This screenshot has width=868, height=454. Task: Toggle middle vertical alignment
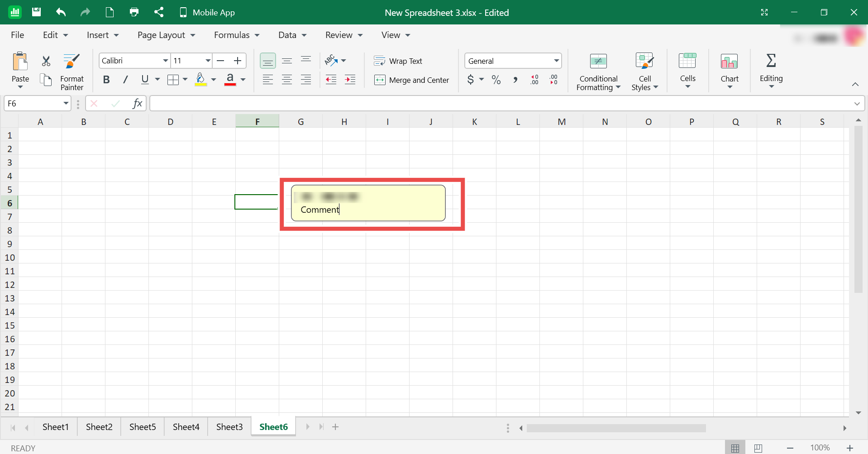[x=287, y=61]
